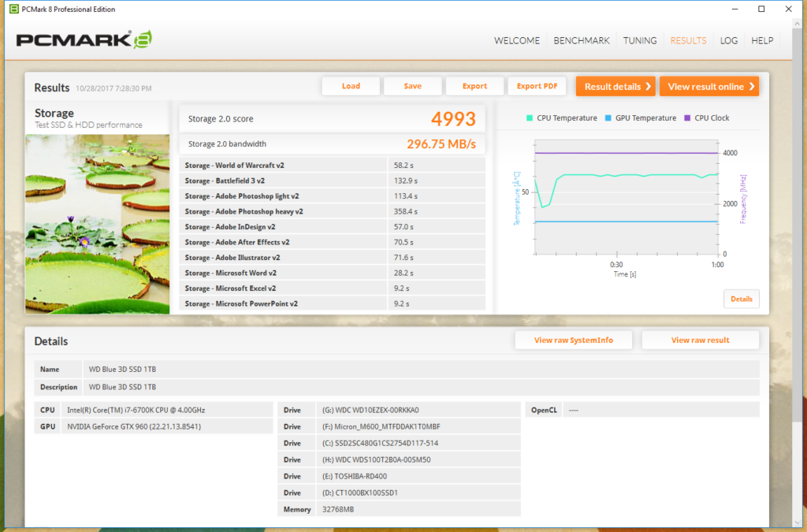The image size is (807, 532).
Task: Open View raw SystemInfo
Action: [x=573, y=340]
